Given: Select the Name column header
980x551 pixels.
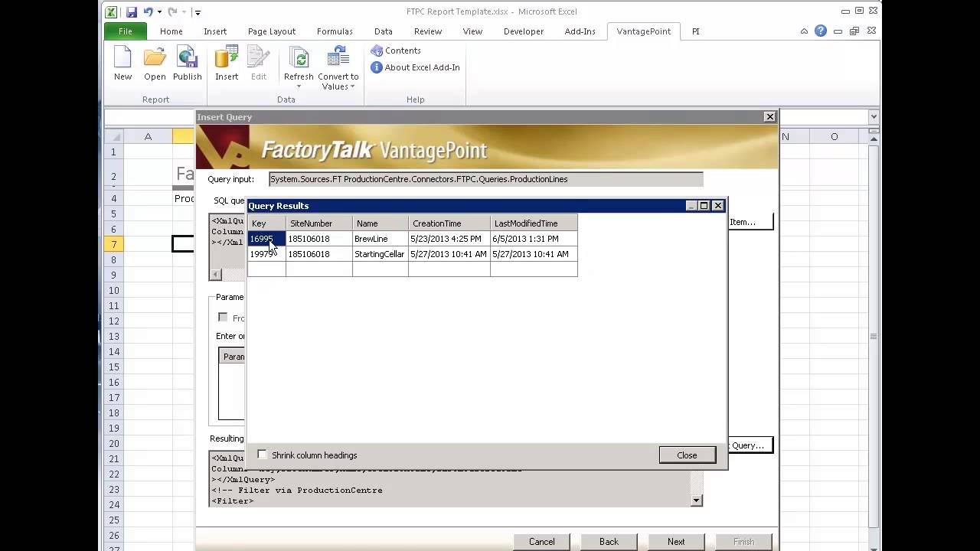Looking at the screenshot, I should pyautogui.click(x=381, y=223).
